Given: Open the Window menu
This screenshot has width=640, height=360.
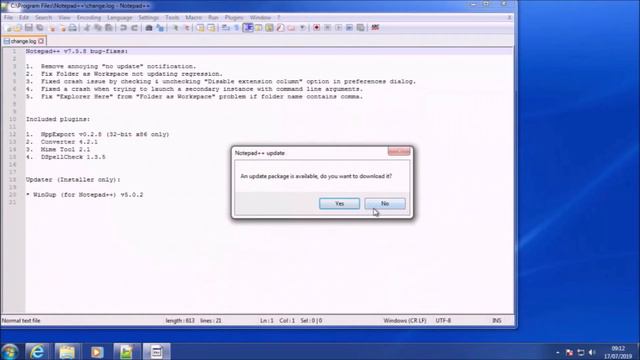Looking at the screenshot, I should 260,18.
